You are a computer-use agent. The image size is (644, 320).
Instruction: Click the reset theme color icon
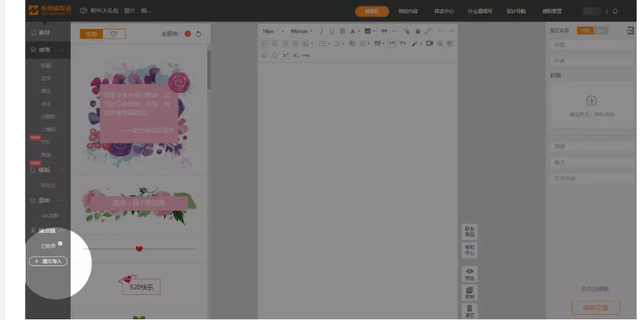(x=199, y=34)
